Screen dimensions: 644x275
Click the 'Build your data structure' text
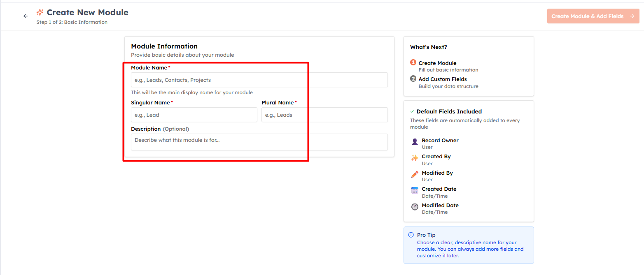coord(448,86)
